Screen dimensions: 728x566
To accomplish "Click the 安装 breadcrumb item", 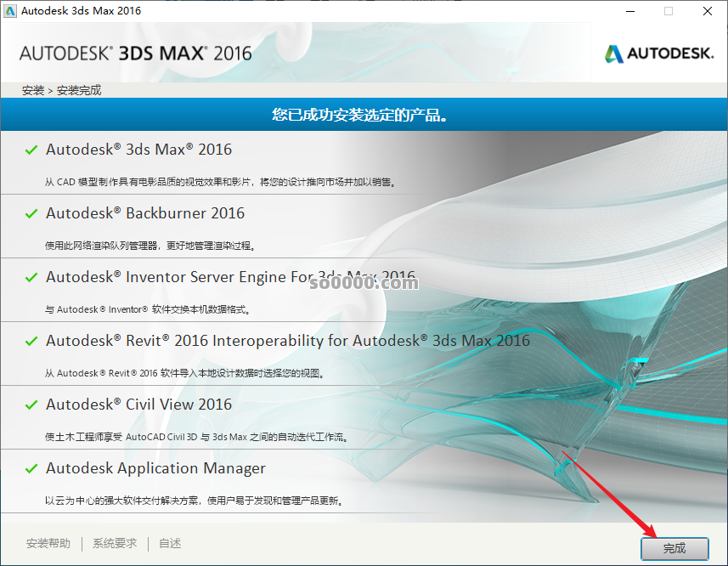I will pyautogui.click(x=33, y=90).
